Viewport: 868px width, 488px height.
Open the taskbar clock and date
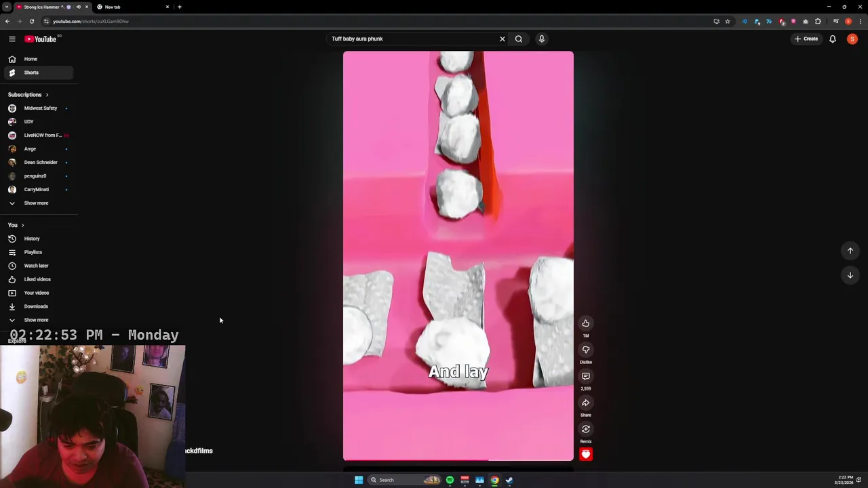point(845,480)
